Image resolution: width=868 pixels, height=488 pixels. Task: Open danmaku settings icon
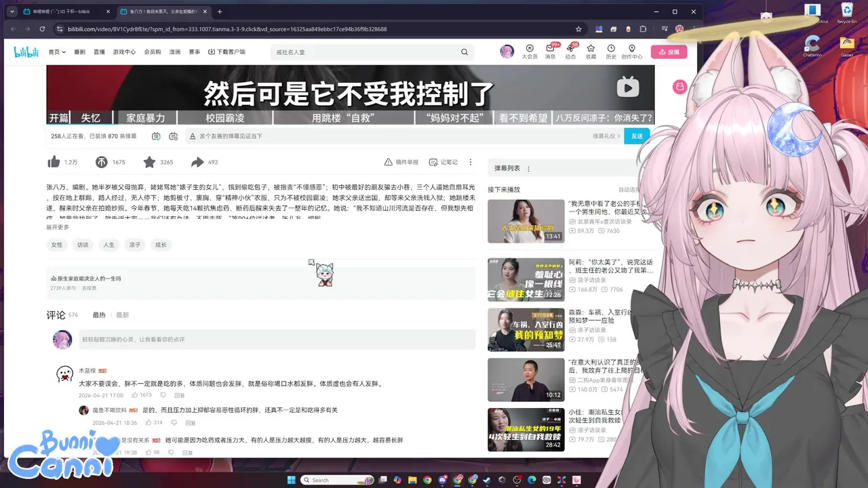point(173,136)
